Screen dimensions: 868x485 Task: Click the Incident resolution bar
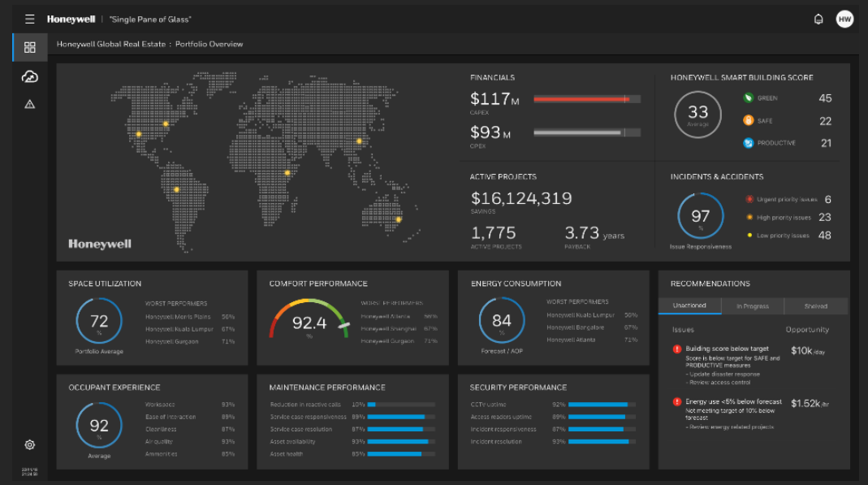[x=602, y=442]
